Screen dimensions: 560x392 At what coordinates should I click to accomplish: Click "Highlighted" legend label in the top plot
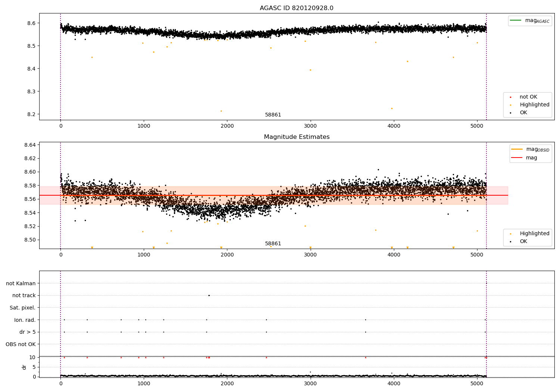(535, 105)
